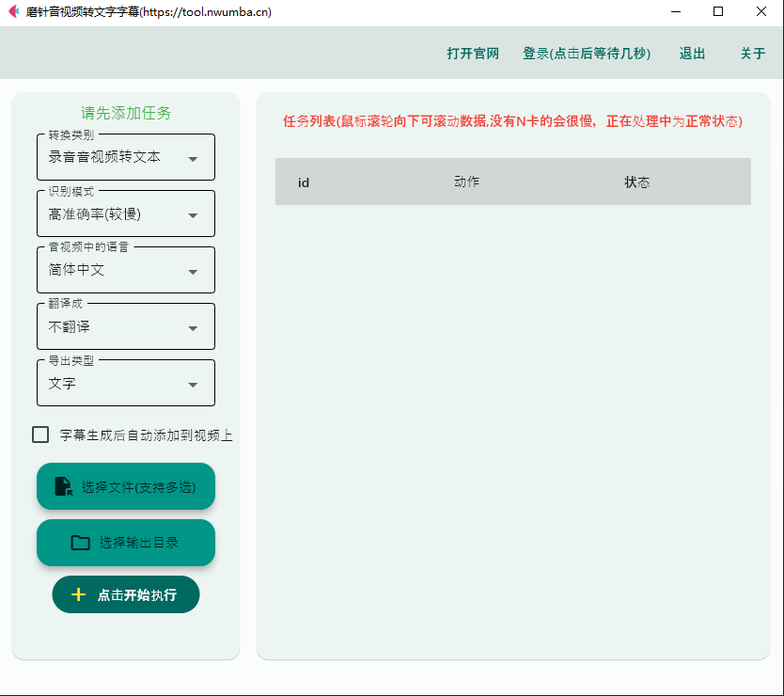Click the 动作 column header
Screen dimensions: 784x696
[x=466, y=182]
